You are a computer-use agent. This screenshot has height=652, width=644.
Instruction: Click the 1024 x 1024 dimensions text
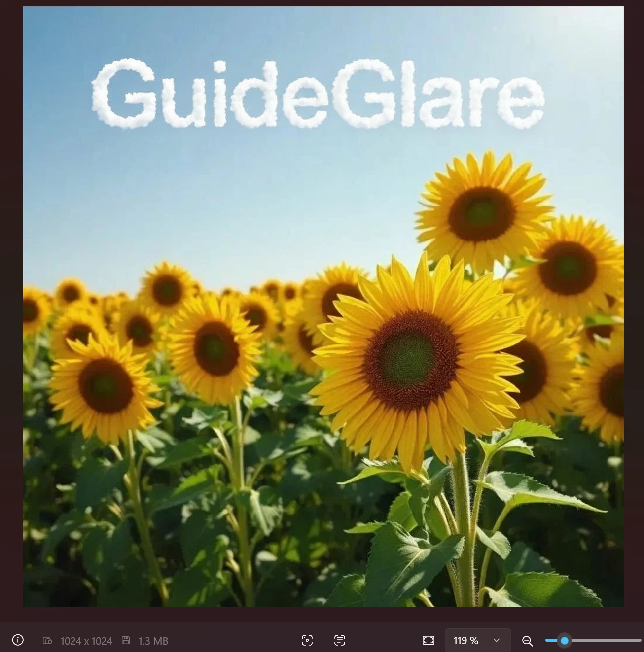86,641
